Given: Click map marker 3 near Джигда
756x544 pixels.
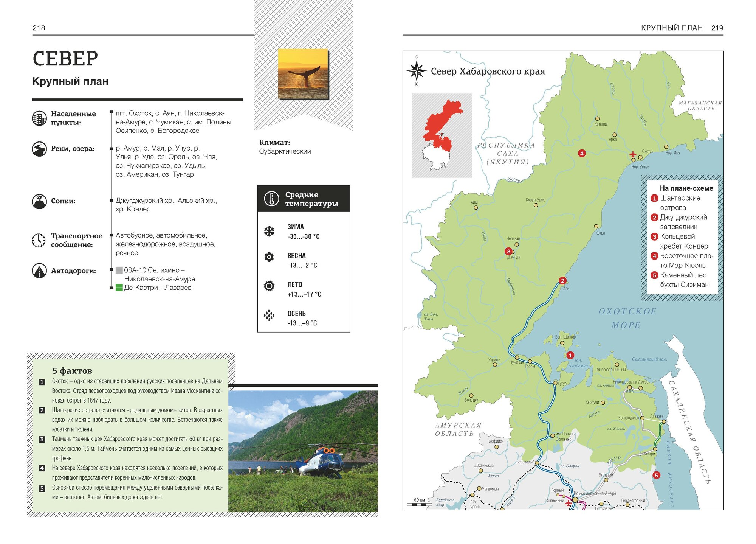Looking at the screenshot, I should point(508,251).
